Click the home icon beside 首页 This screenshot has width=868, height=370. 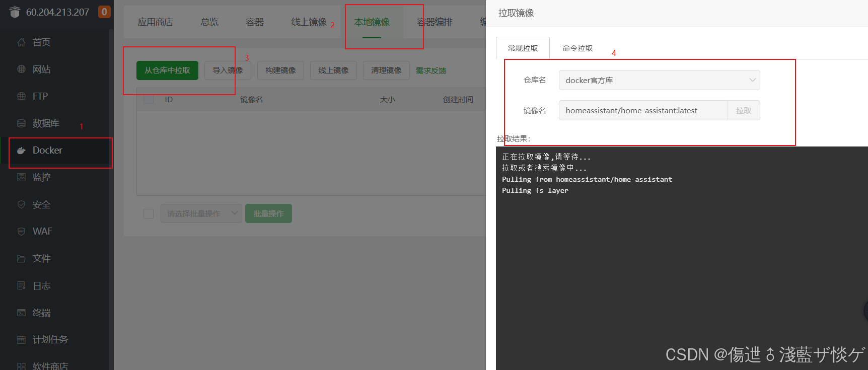(21, 42)
